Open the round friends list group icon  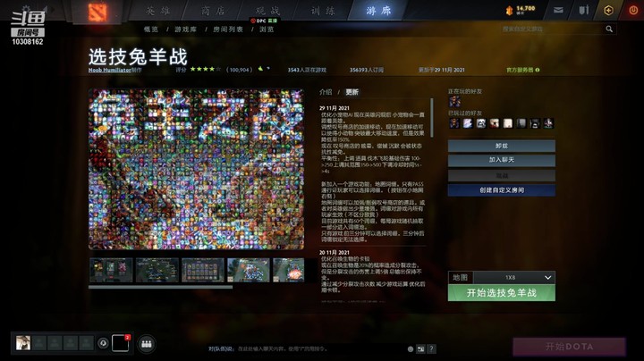[x=147, y=344]
